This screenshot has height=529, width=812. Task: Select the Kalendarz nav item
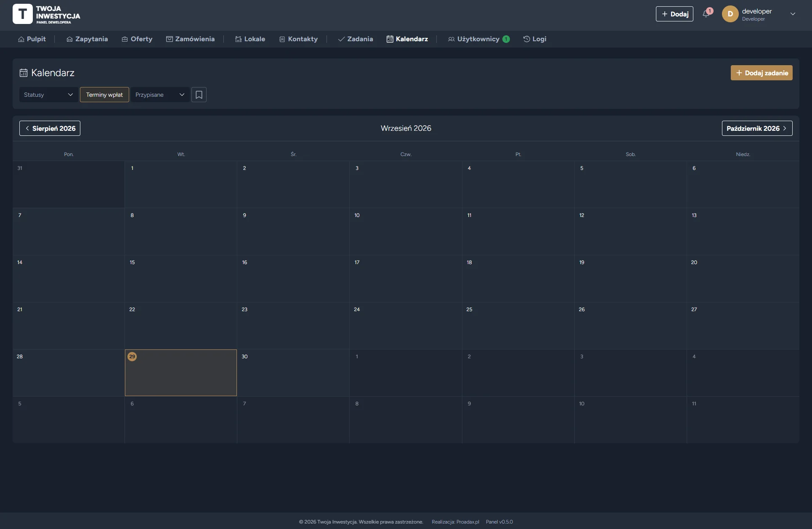(x=407, y=39)
